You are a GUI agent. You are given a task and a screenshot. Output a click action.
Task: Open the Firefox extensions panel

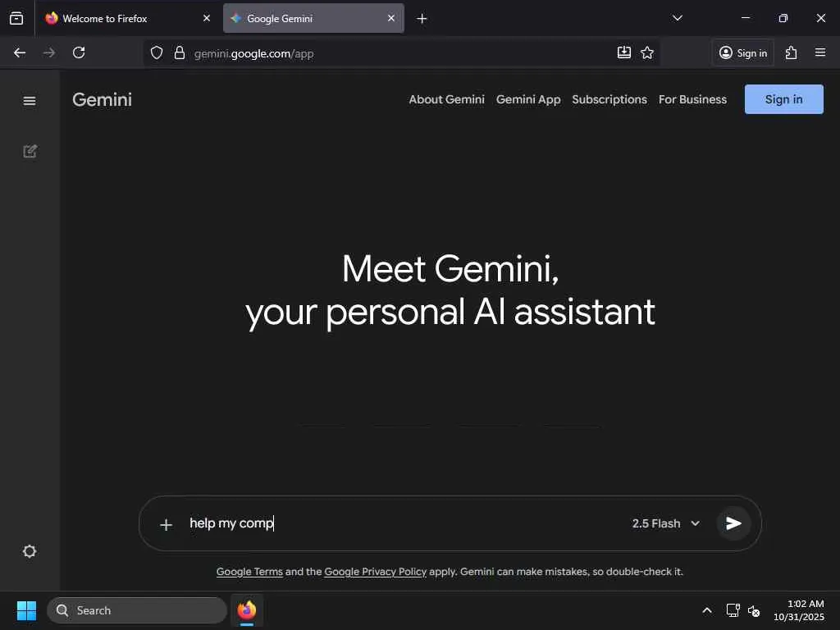792,52
